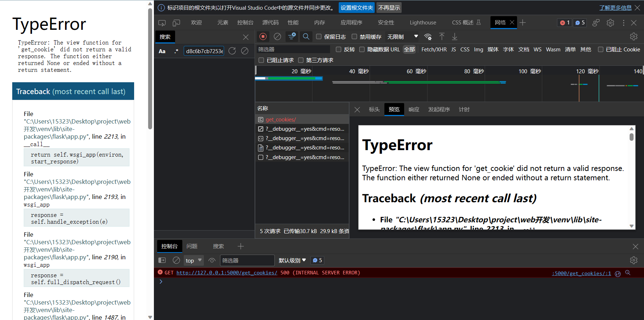Open network search magnifier icon
Image resolution: width=644 pixels, height=320 pixels.
pos(306,36)
